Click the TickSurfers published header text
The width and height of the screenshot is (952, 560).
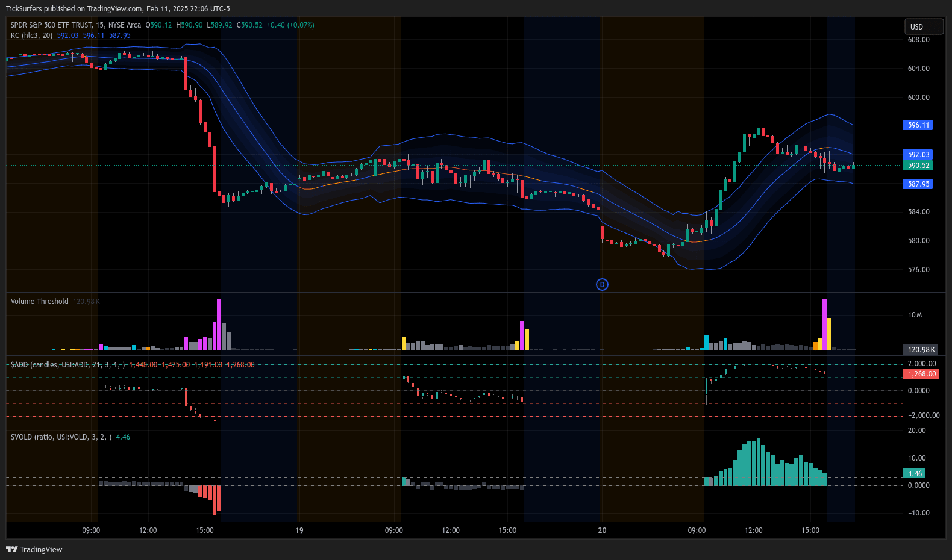point(118,8)
